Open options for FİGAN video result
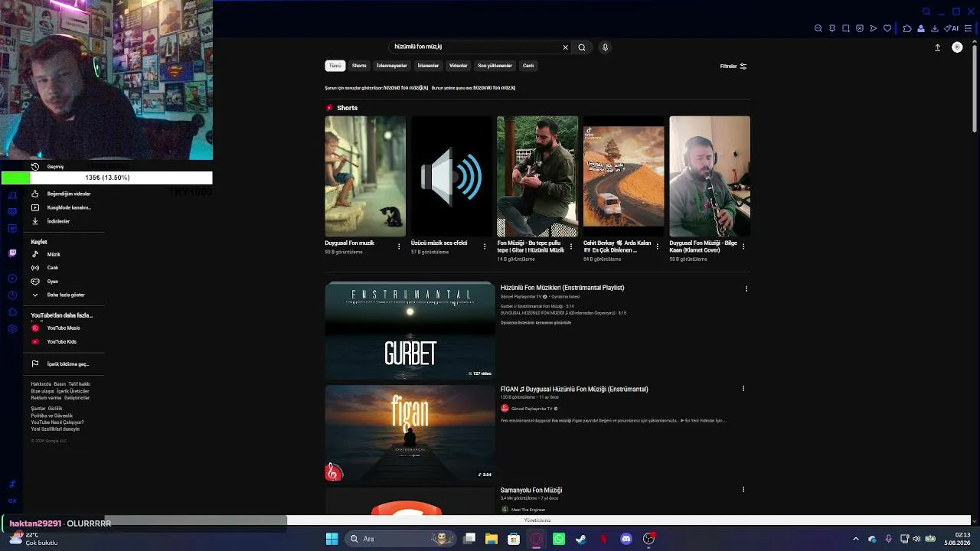This screenshot has height=551, width=980. coord(743,389)
